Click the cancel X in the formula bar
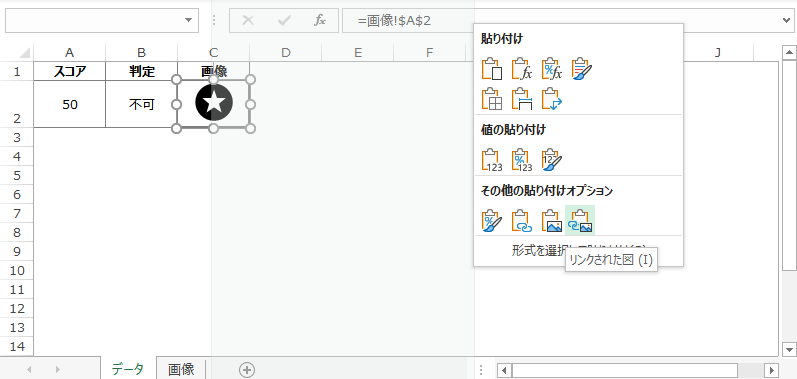The height and width of the screenshot is (379, 797). tap(248, 20)
